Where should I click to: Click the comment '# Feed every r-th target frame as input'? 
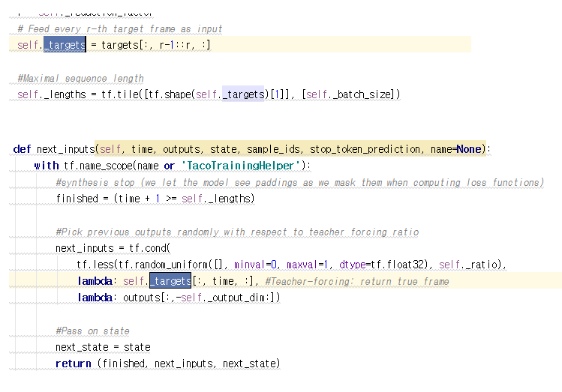tap(120, 29)
